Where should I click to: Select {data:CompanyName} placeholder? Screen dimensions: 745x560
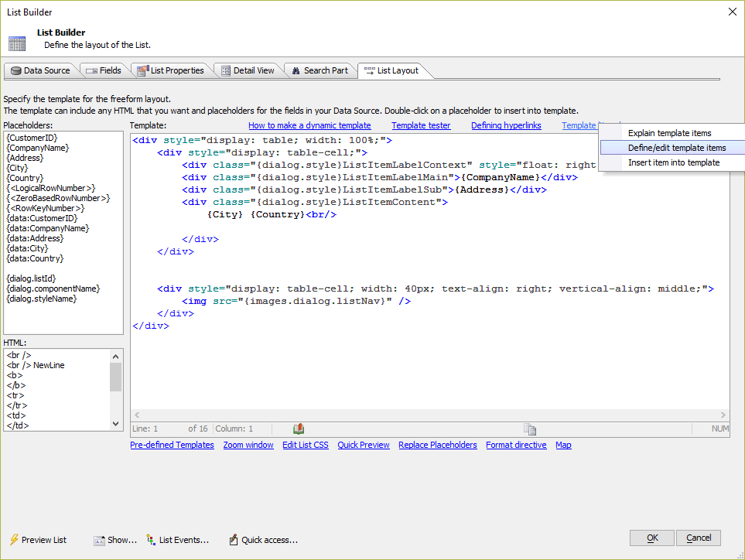(x=47, y=228)
